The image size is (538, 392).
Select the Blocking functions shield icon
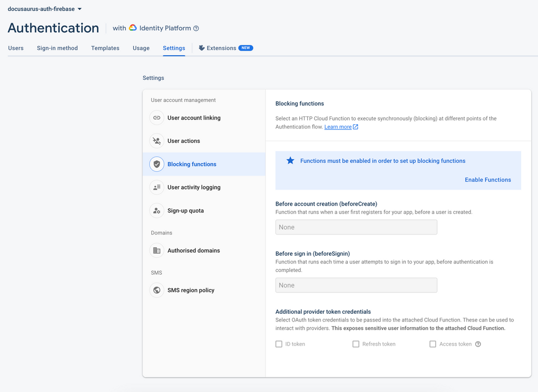[x=157, y=164]
